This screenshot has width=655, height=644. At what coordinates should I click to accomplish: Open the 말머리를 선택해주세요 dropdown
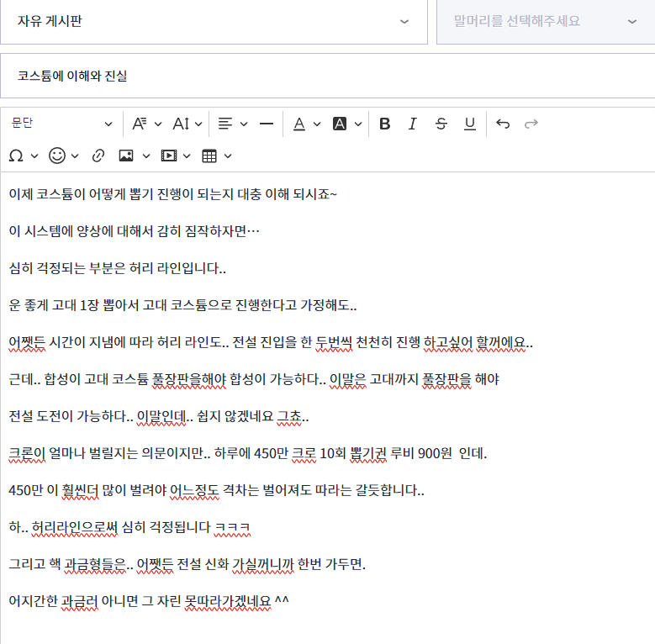click(546, 21)
